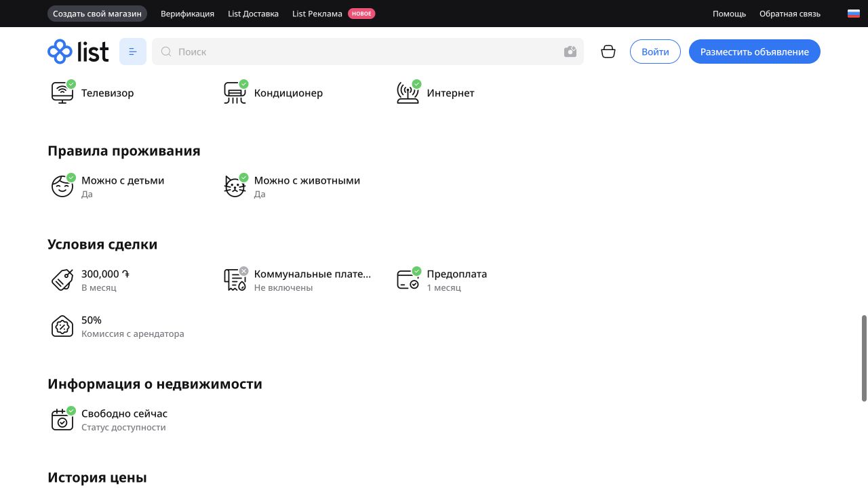Click the Интернет router icon
This screenshot has height=488, width=868.
point(408,92)
